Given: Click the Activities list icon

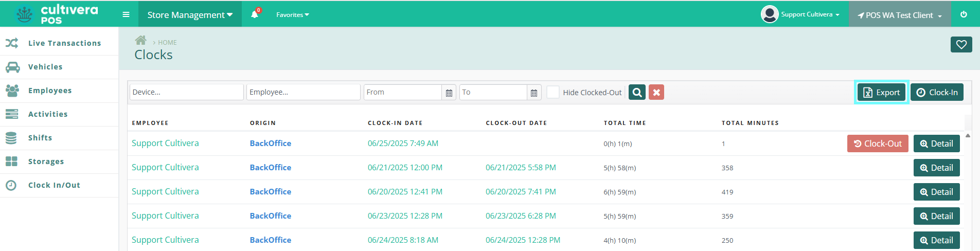Looking at the screenshot, I should pos(12,114).
